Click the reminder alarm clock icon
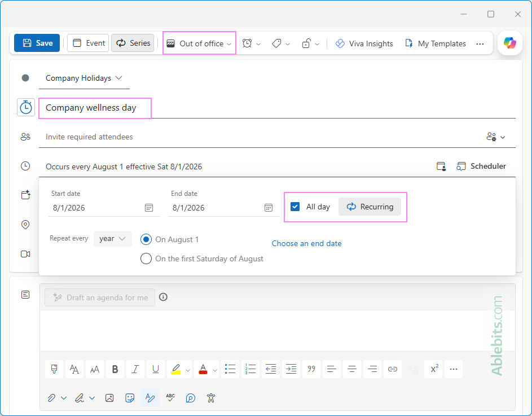Image resolution: width=532 pixels, height=416 pixels. (x=247, y=43)
